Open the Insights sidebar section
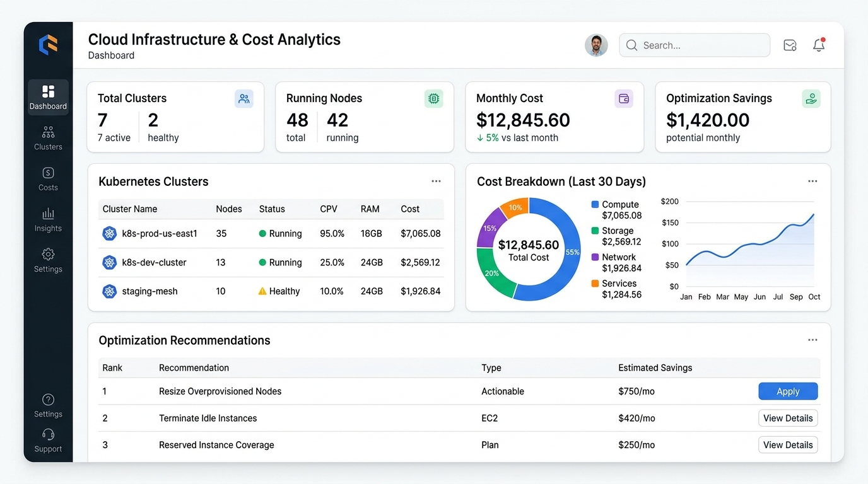This screenshot has width=868, height=484. tap(48, 220)
